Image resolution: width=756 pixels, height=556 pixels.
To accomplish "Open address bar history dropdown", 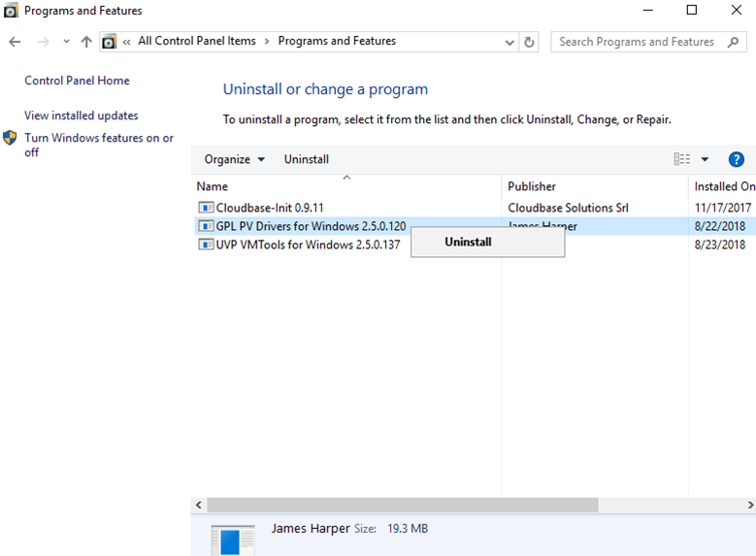I will coord(509,43).
